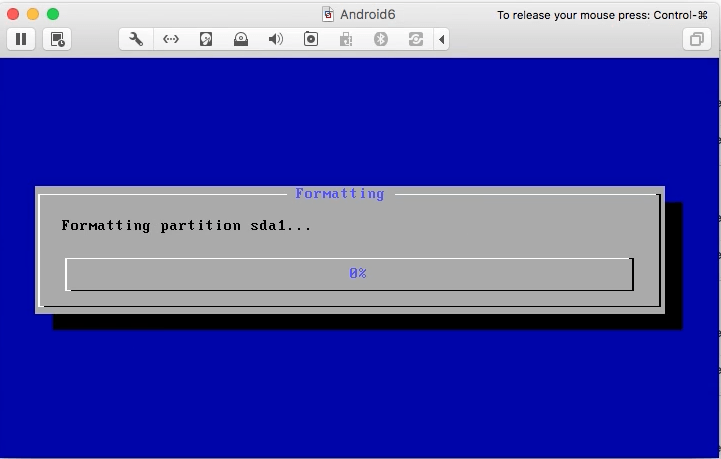721x459 pixels.
Task: Pause the Android6 virtual machine
Action: pyautogui.click(x=21, y=39)
